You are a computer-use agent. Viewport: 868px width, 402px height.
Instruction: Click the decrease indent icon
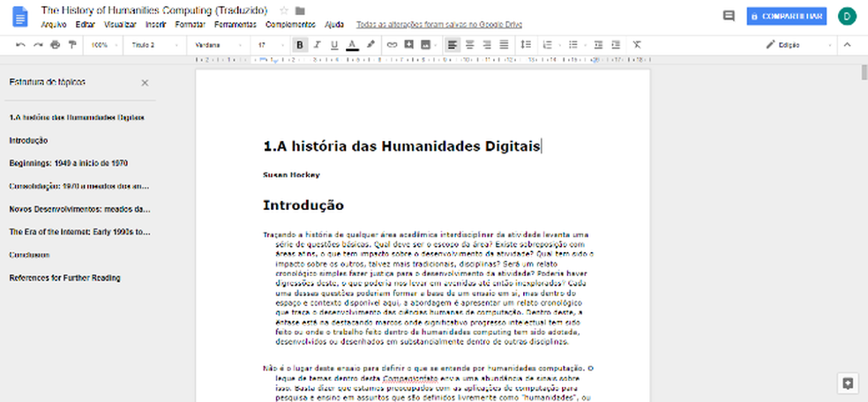[598, 45]
